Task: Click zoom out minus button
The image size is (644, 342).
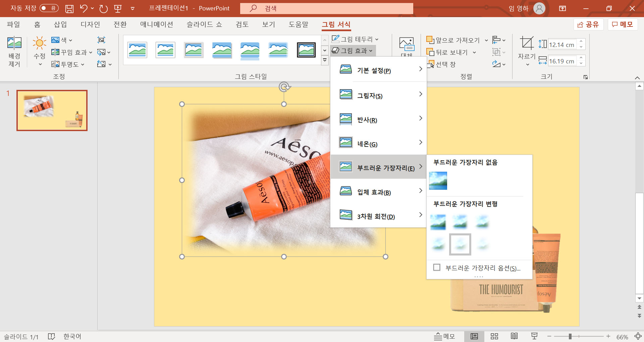Action: tap(549, 336)
